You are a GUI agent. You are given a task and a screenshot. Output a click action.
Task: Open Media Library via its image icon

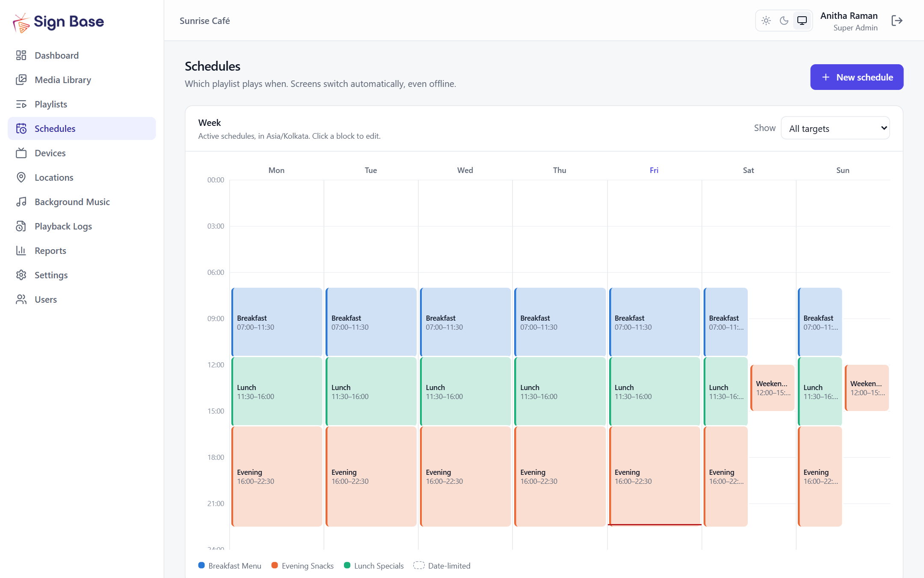tap(21, 80)
